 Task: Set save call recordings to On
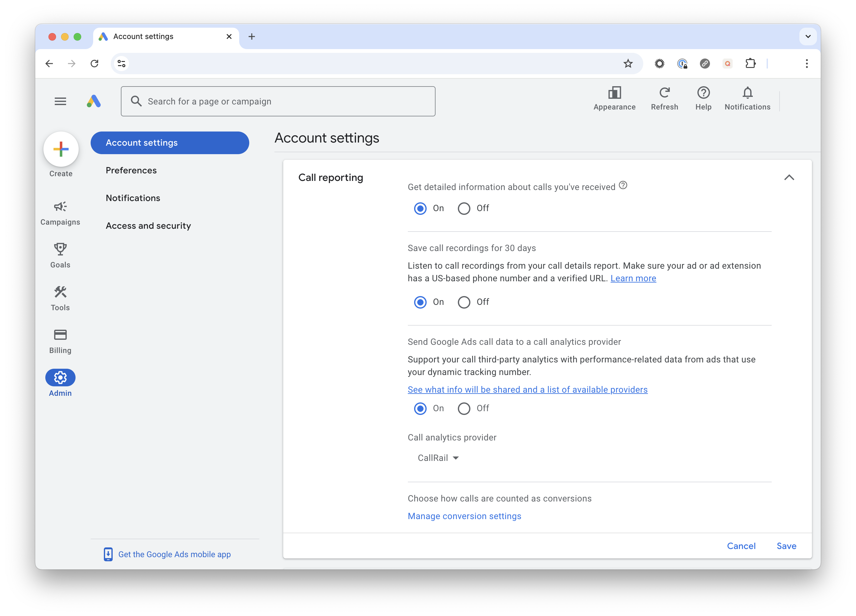point(420,302)
